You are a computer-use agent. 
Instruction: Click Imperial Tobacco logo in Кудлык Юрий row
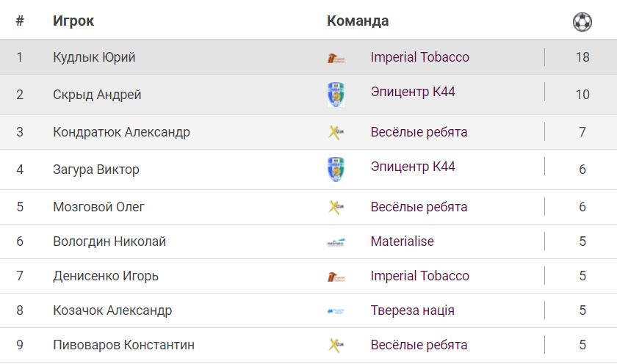[336, 58]
